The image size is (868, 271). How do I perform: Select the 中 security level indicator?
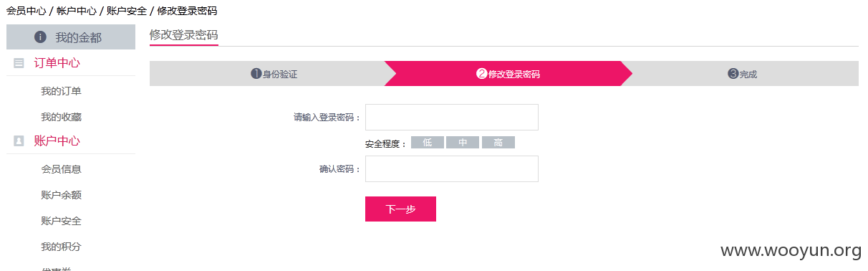463,143
